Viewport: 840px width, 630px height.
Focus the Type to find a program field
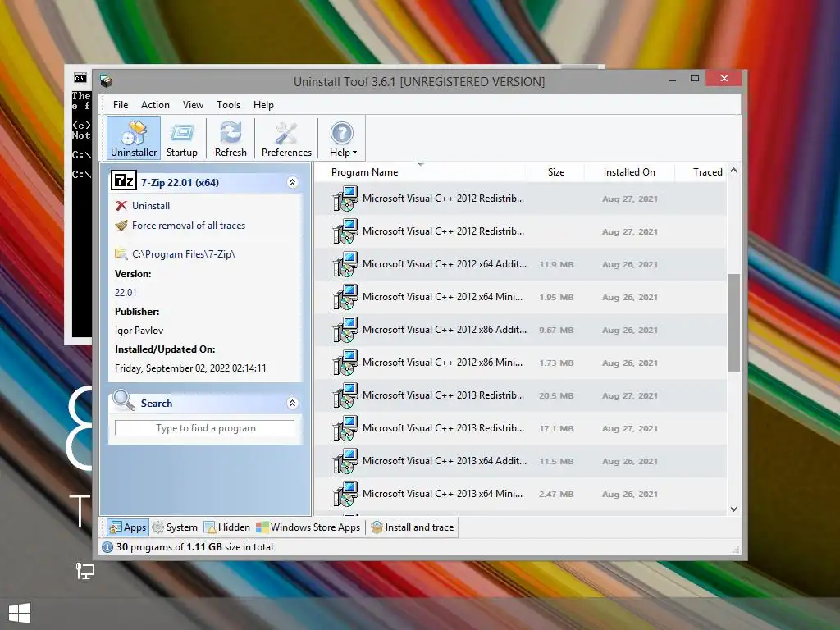pos(205,428)
